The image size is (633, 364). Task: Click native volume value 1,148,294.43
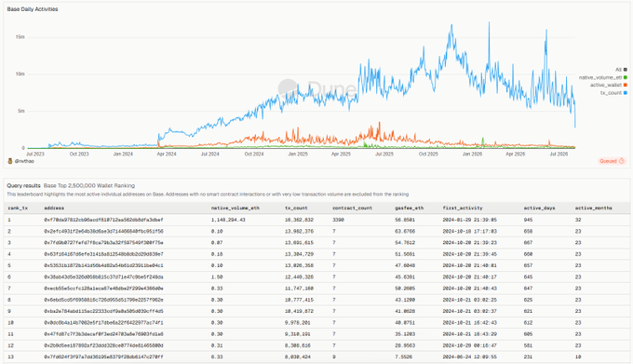pyautogui.click(x=228, y=220)
